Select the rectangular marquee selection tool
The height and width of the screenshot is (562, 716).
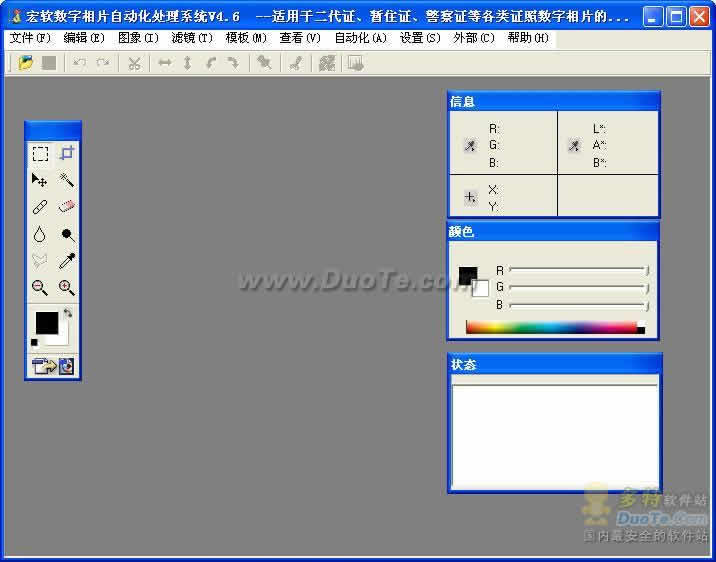(40, 154)
